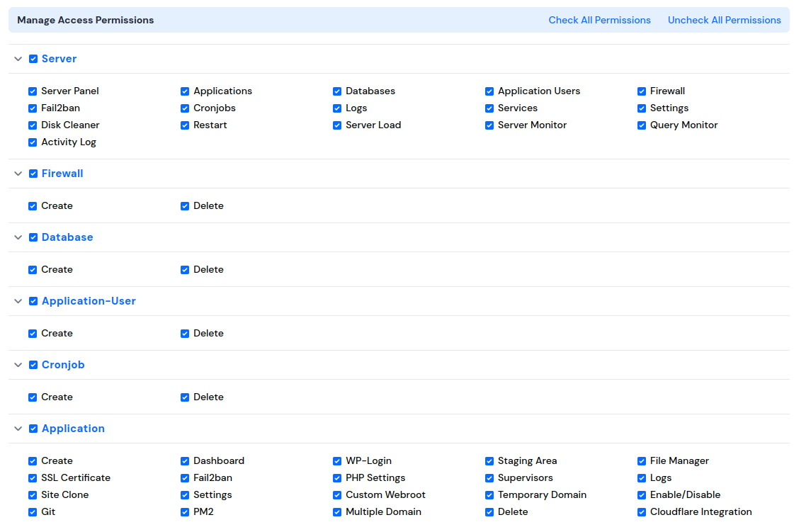Uncheck the PHP Settings permission

click(337, 478)
